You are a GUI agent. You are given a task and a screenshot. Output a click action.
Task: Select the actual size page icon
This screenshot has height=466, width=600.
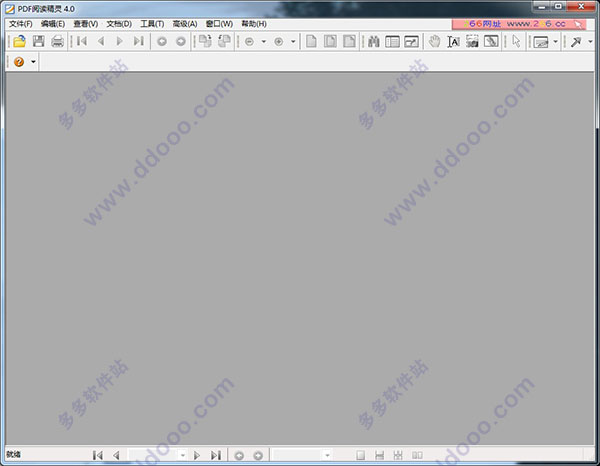[x=311, y=41]
